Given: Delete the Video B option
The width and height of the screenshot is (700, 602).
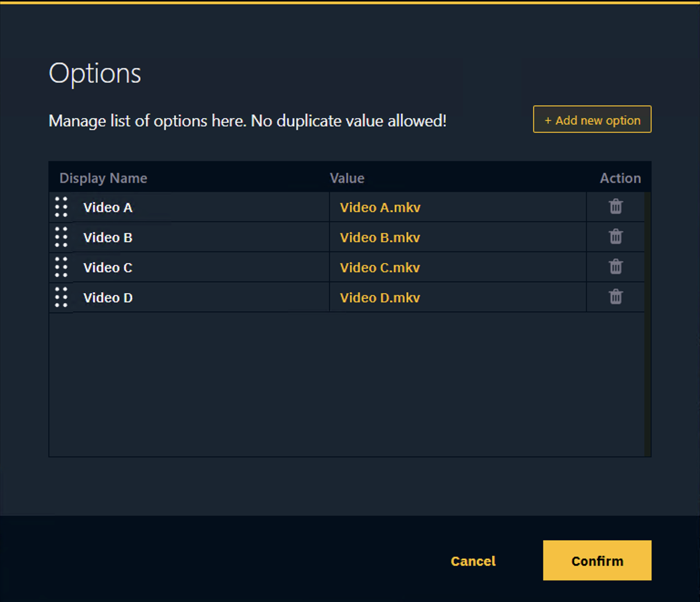Looking at the screenshot, I should (x=616, y=237).
